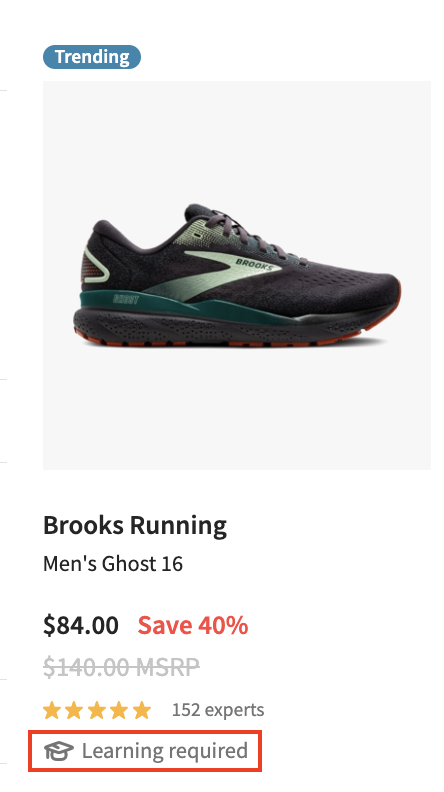
Task: Open the 152 experts review count
Action: point(218,710)
